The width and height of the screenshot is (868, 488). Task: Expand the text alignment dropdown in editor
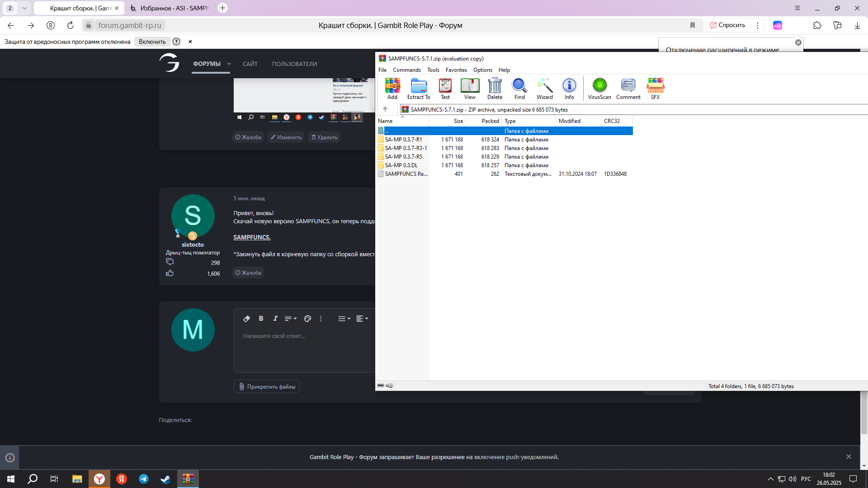[x=362, y=319]
